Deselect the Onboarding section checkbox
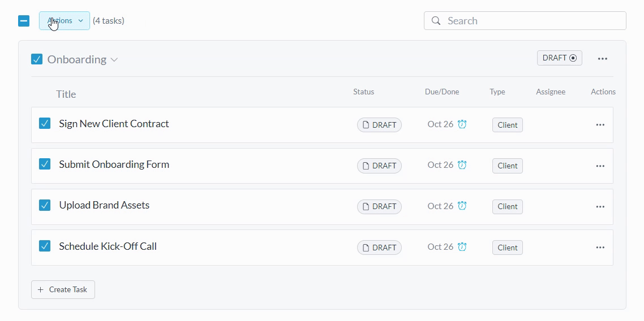Viewport: 644px width, 321px height. [x=37, y=59]
